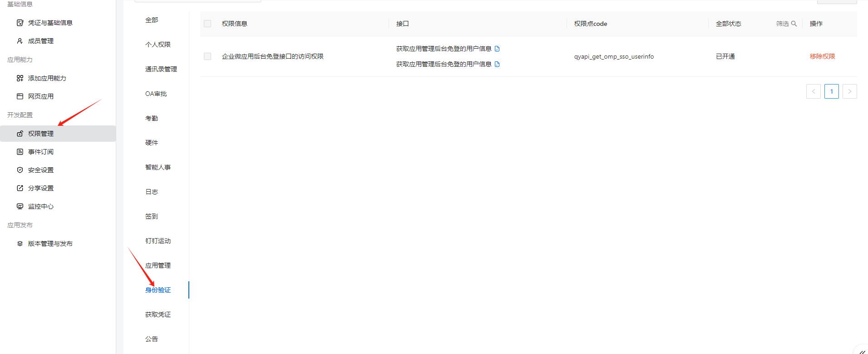Click the 分享设置 share icon
Viewport: 868px width, 354px height.
click(20, 188)
